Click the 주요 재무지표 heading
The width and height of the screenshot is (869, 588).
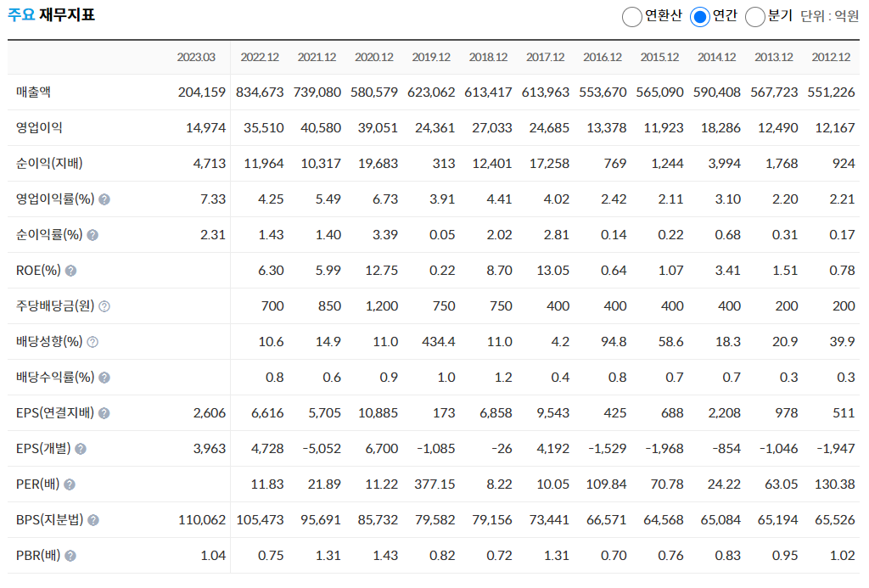51,14
